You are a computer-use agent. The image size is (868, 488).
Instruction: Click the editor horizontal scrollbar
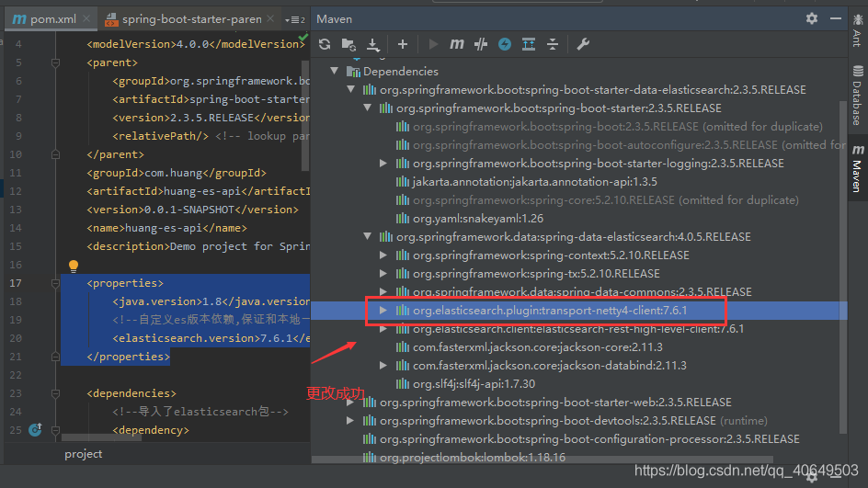(101, 437)
